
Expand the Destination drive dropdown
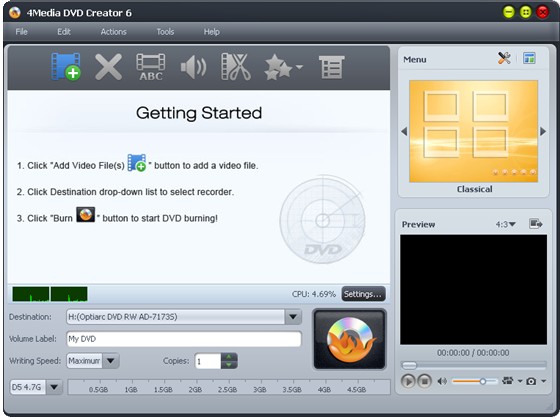coord(293,317)
